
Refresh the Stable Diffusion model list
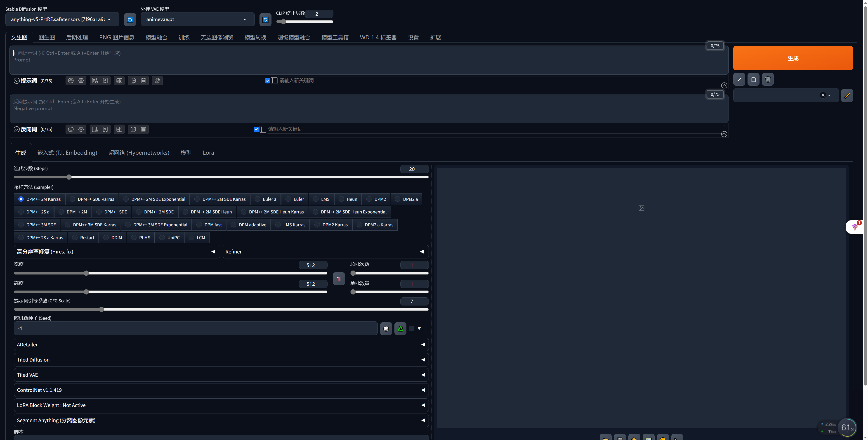coord(130,19)
